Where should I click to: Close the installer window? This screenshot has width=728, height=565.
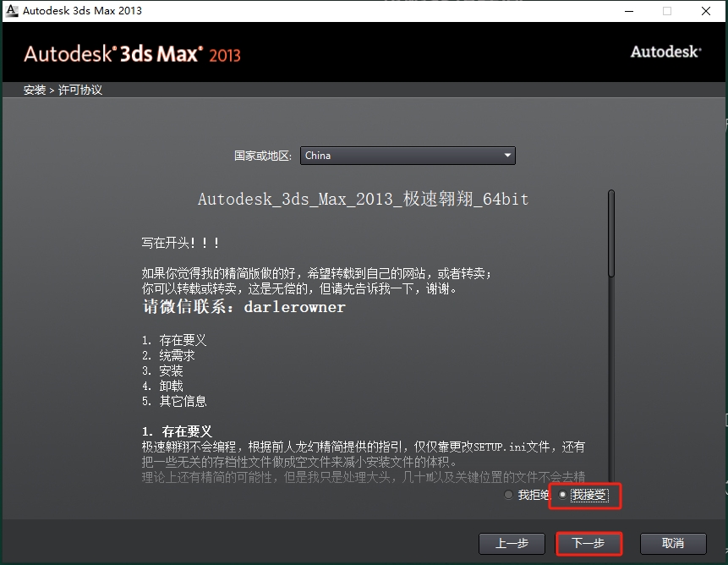coord(706,11)
